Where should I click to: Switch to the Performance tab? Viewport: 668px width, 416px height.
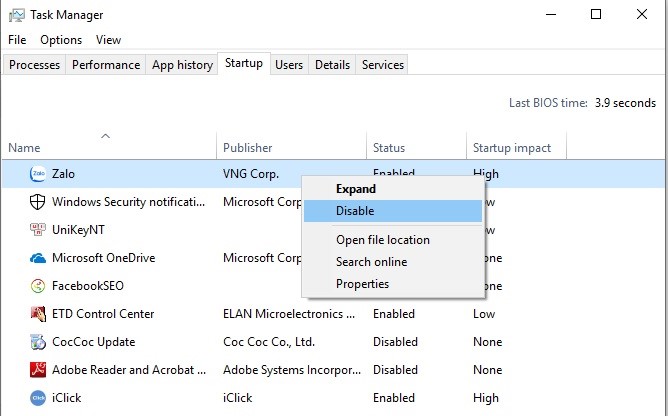tap(106, 65)
